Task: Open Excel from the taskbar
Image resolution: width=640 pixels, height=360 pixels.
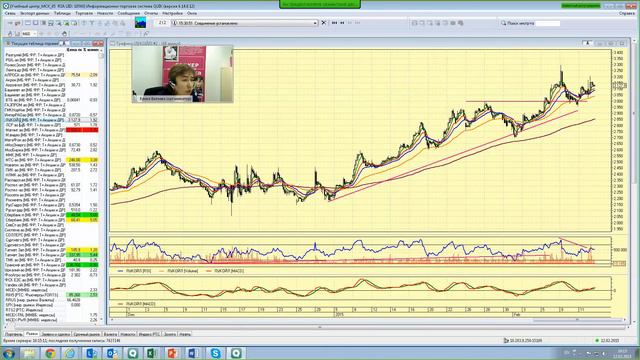Action: click(x=152, y=353)
